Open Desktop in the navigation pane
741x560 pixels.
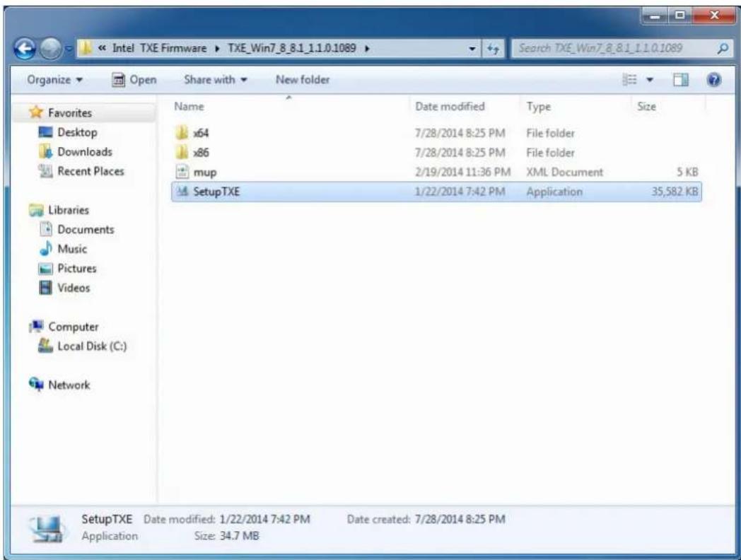(x=77, y=132)
